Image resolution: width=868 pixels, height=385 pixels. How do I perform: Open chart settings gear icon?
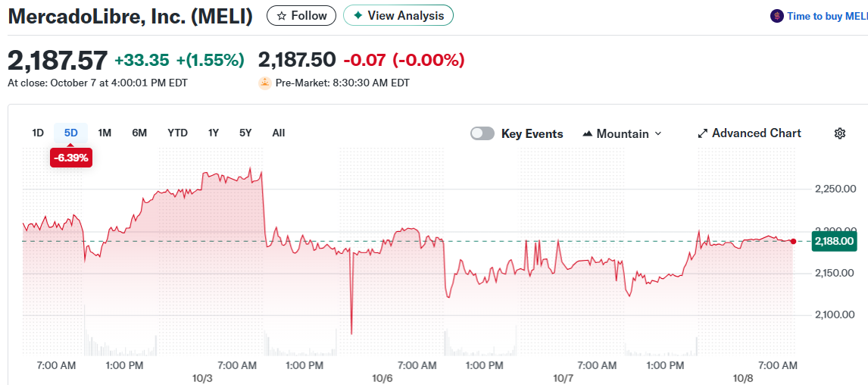click(x=839, y=133)
